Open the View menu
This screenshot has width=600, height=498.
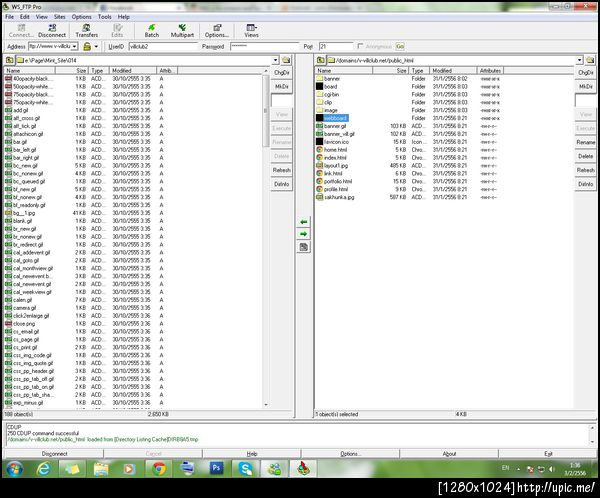(x=42, y=17)
